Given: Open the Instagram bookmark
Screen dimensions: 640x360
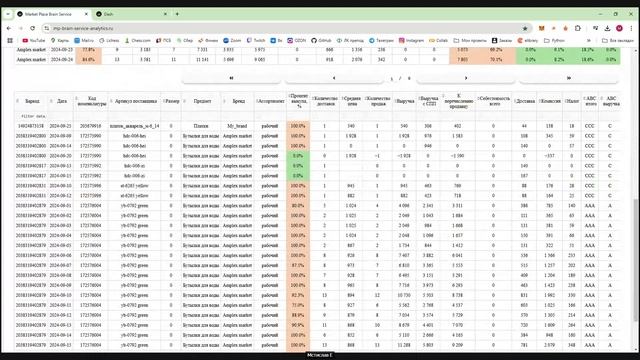Looking at the screenshot, I should [x=411, y=40].
